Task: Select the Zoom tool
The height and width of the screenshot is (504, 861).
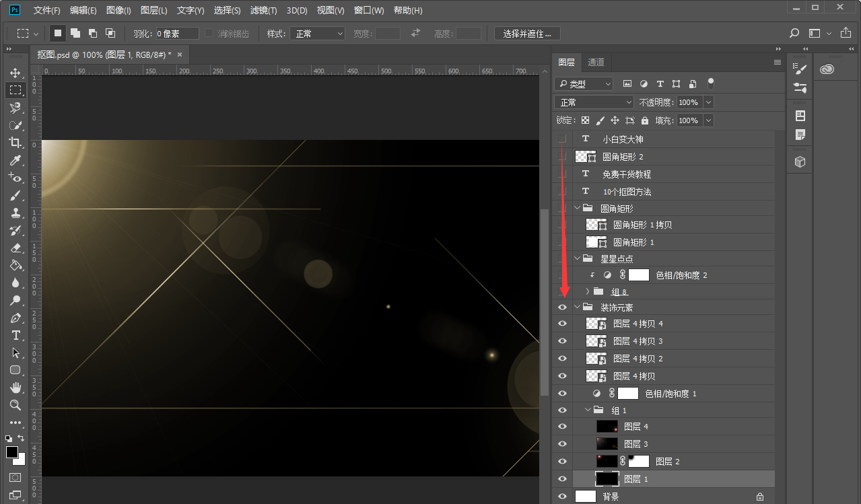Action: coord(15,405)
